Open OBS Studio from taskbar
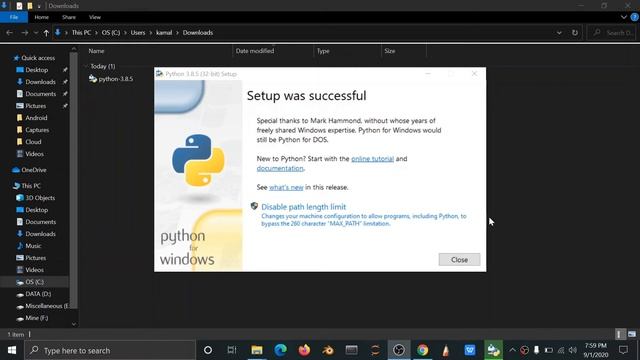Image resolution: width=640 pixels, height=360 pixels. (399, 350)
